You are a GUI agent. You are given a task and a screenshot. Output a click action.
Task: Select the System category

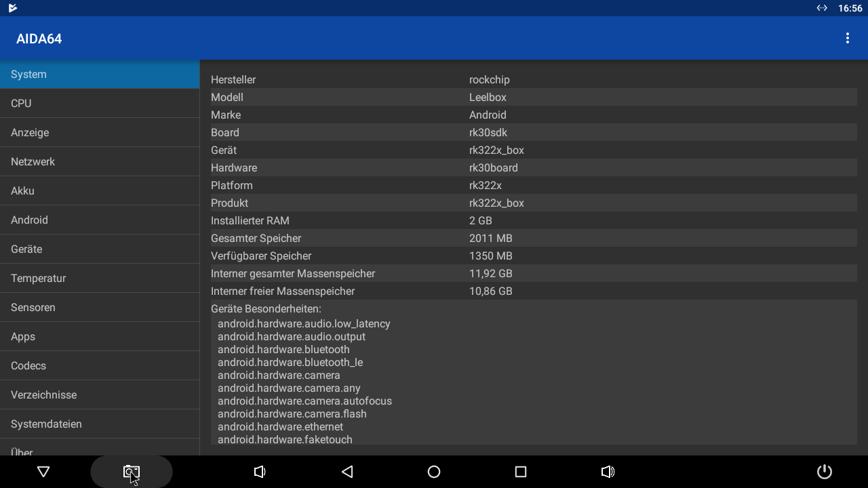(x=100, y=75)
